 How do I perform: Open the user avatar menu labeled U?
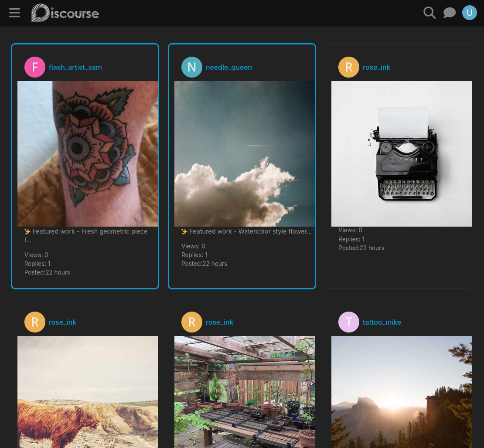pos(470,13)
